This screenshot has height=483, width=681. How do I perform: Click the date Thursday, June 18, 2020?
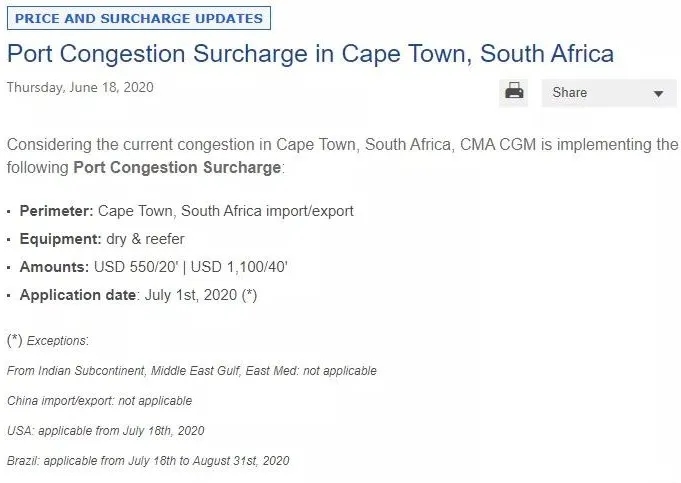click(80, 87)
